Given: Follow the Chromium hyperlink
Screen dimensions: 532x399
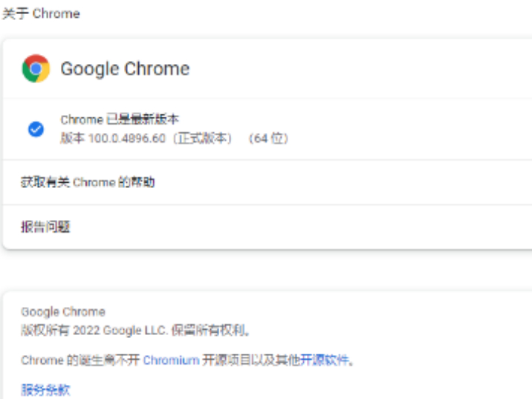Looking at the screenshot, I should click(x=171, y=360).
